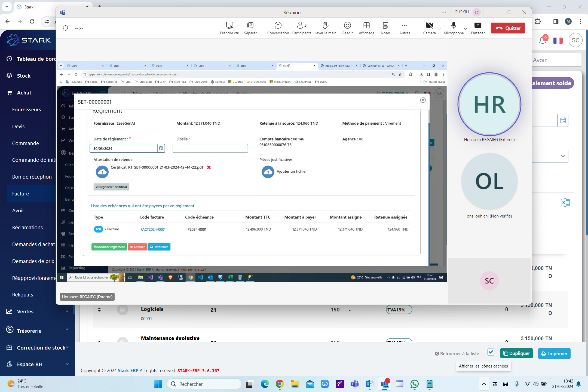Click Stark-ERP copyright link

[128, 370]
